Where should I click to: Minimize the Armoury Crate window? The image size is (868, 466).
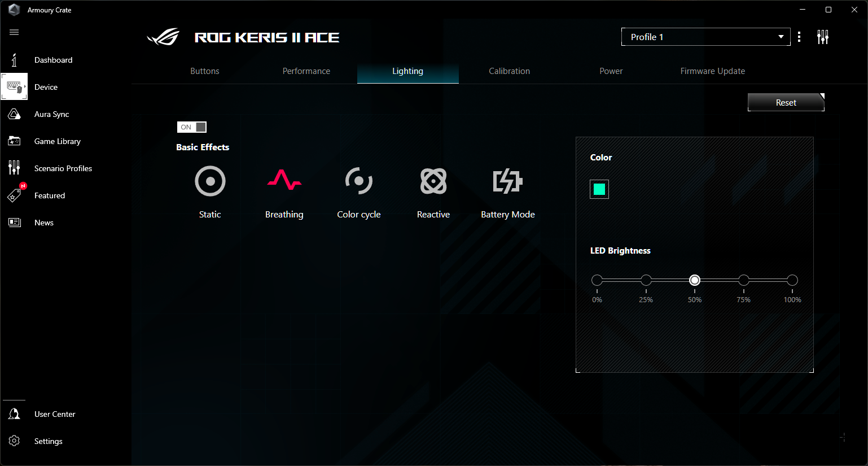coord(803,10)
